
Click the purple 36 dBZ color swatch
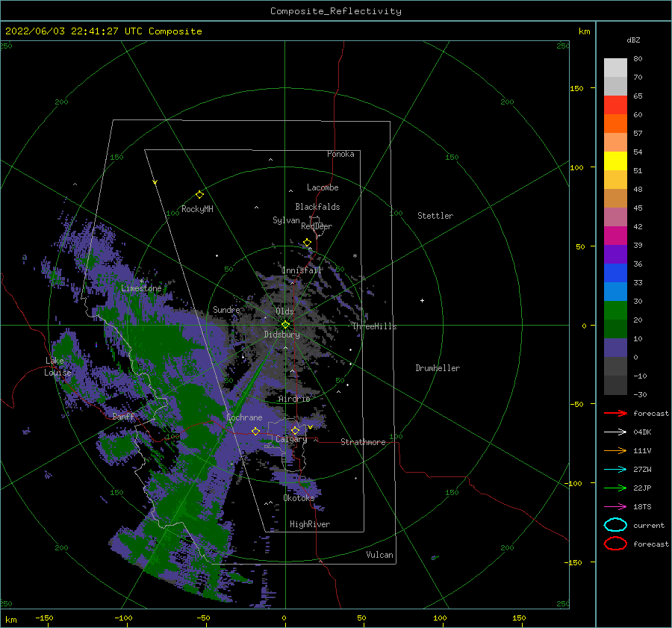[615, 254]
